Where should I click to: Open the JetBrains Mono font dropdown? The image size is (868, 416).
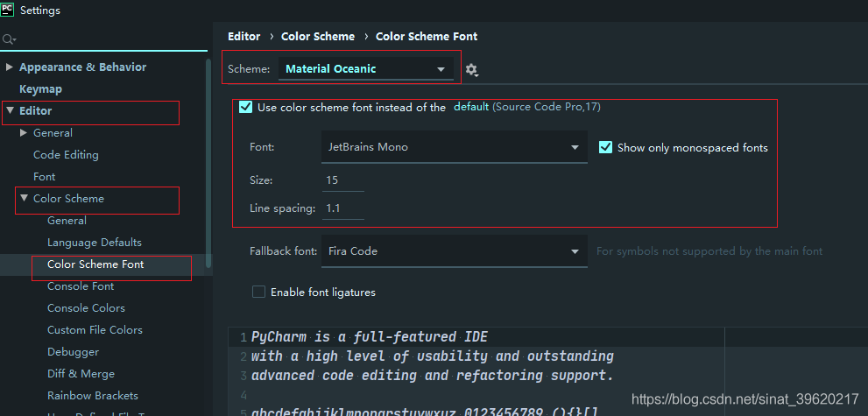[455, 147]
